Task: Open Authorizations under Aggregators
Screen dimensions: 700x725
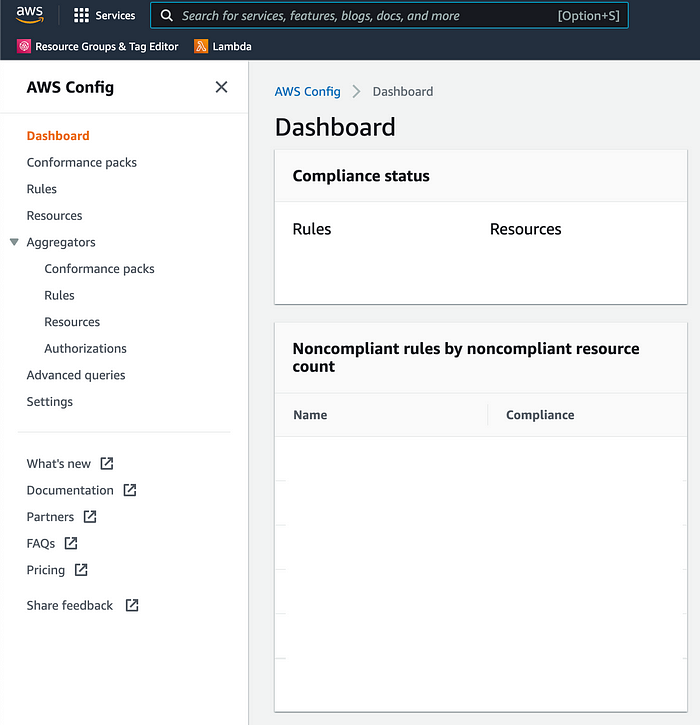Action: pos(86,349)
